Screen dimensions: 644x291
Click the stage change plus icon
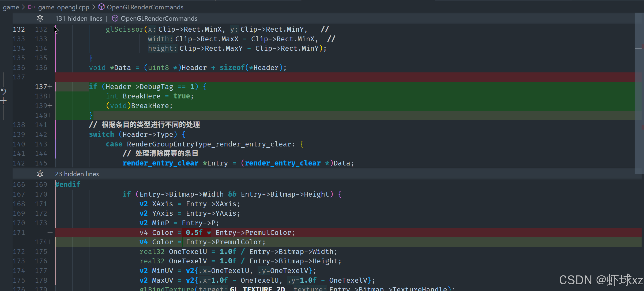[3, 101]
